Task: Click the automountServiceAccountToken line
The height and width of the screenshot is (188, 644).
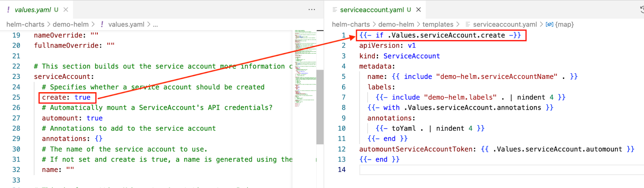Action: (x=497, y=149)
